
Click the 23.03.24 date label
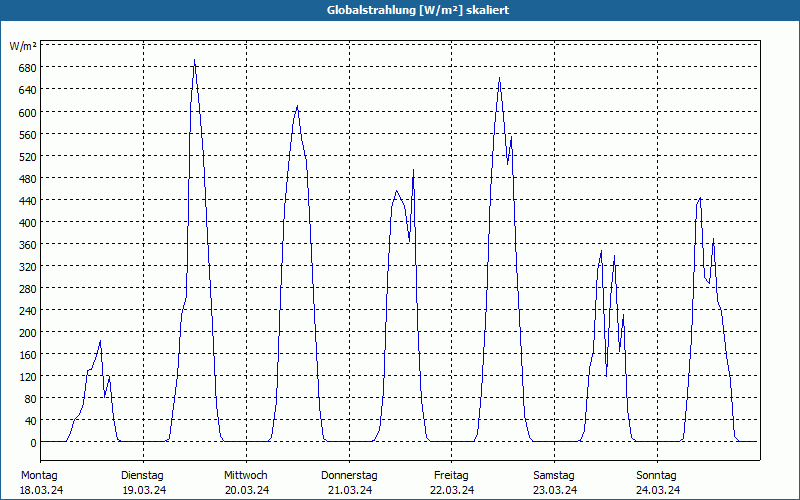coord(555,490)
